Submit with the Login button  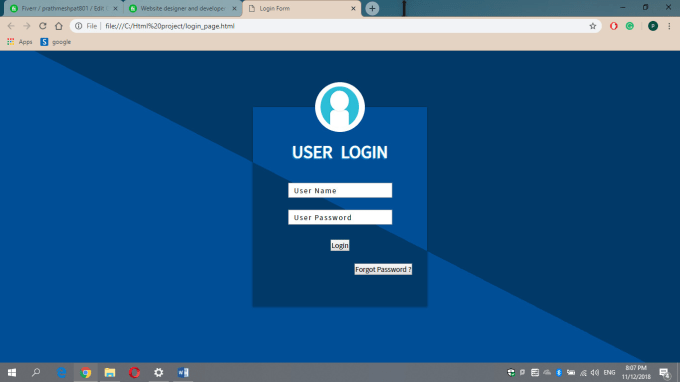coord(340,245)
